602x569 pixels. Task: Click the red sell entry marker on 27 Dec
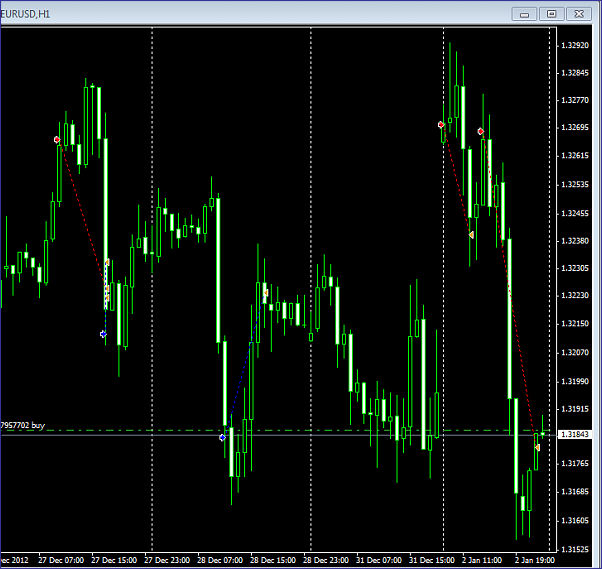point(57,139)
